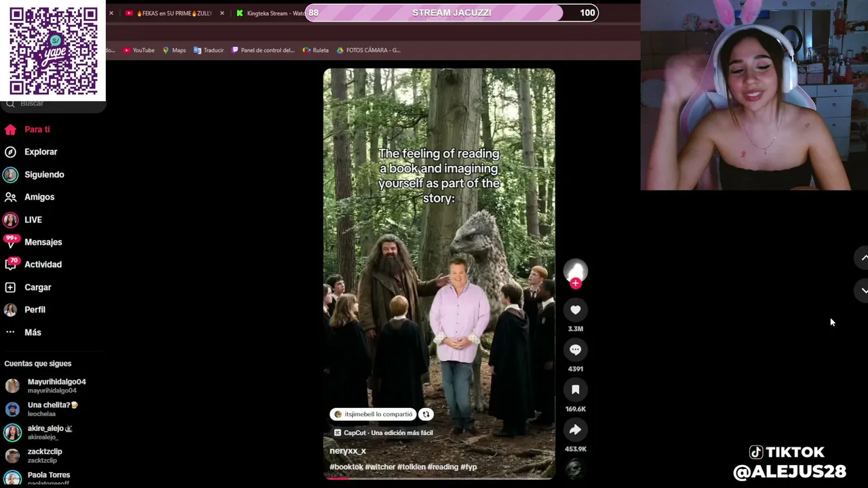This screenshot has height=488, width=868.
Task: Open the creator's avatar beside the video
Action: [575, 270]
